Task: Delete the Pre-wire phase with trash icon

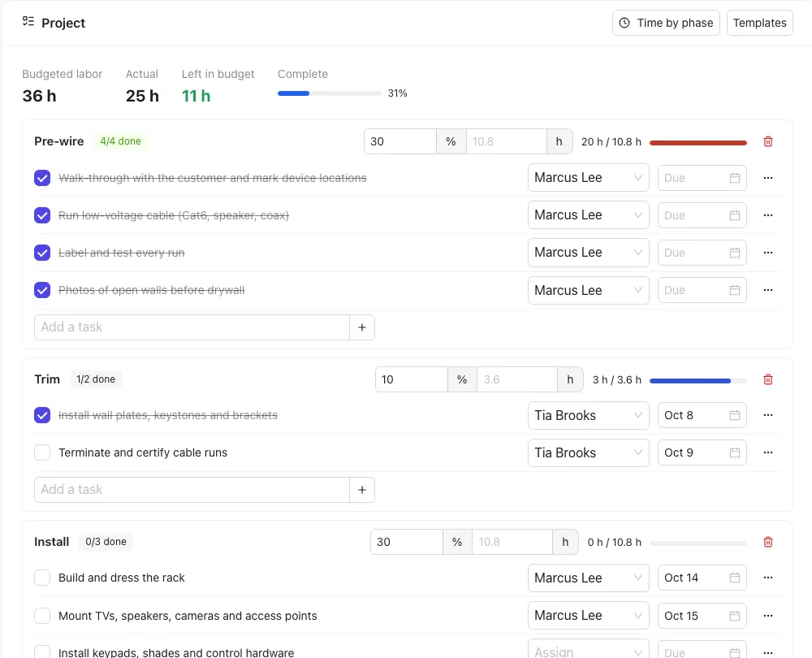Action: click(x=768, y=141)
